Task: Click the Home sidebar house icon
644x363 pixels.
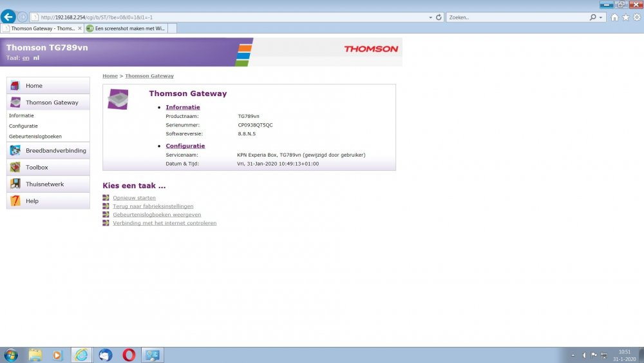Action: pyautogui.click(x=15, y=86)
